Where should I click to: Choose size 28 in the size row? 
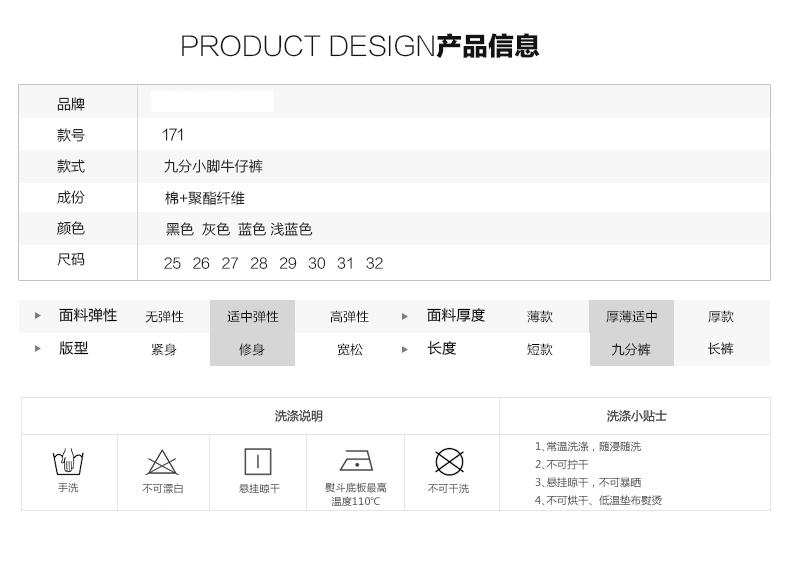pos(259,263)
